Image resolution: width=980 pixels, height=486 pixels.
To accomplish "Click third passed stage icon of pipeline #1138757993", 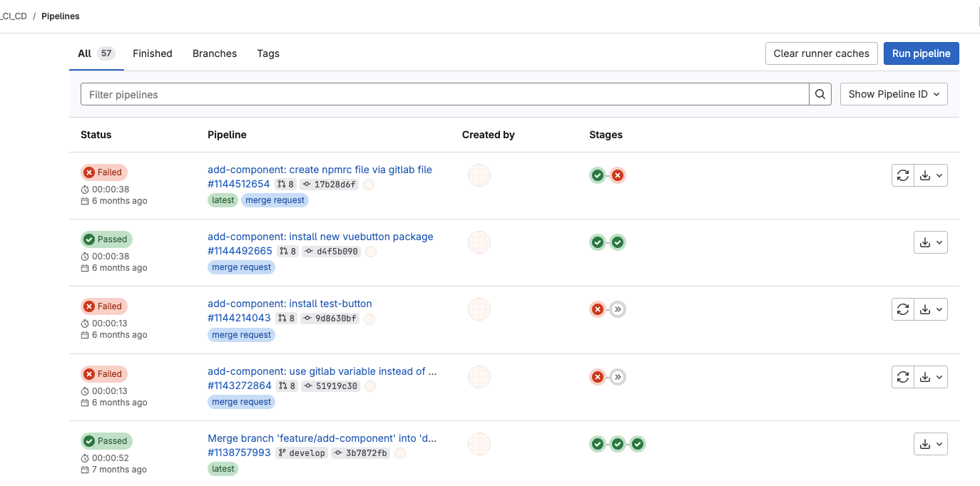I will point(638,444).
